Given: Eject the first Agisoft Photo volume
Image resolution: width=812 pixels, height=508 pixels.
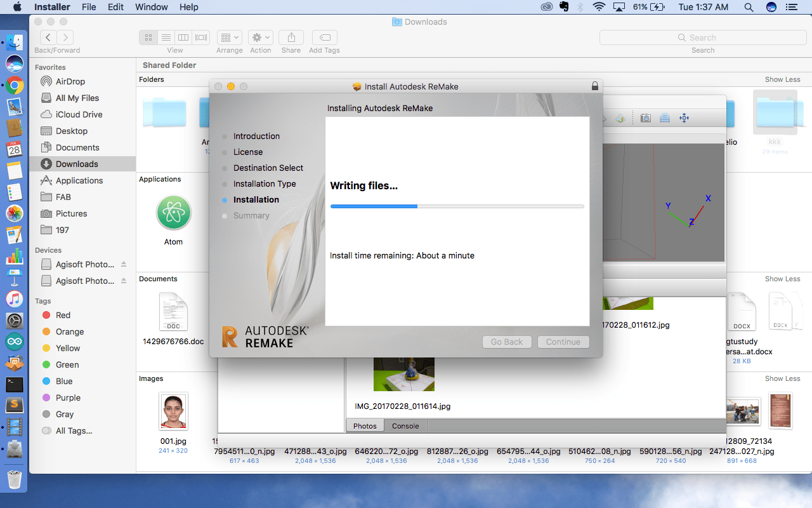Looking at the screenshot, I should tap(124, 264).
